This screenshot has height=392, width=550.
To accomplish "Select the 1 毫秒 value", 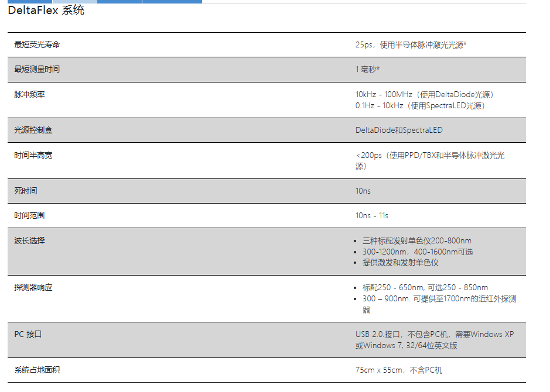I will (367, 70).
